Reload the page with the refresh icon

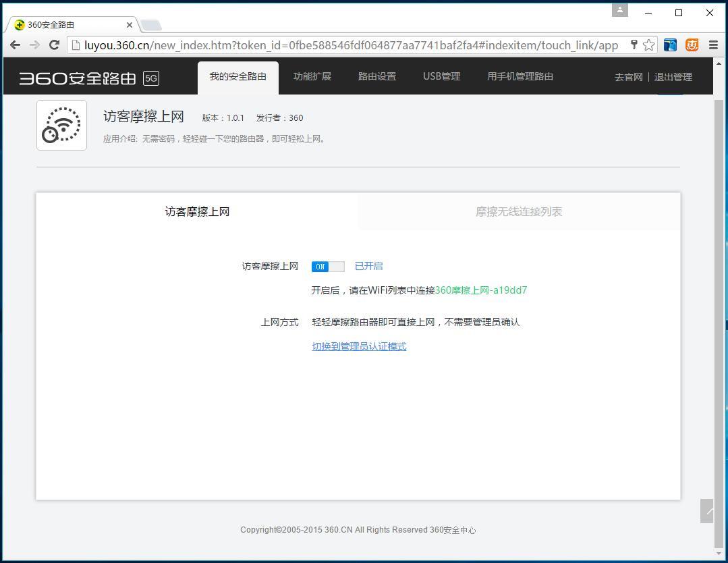[55, 45]
